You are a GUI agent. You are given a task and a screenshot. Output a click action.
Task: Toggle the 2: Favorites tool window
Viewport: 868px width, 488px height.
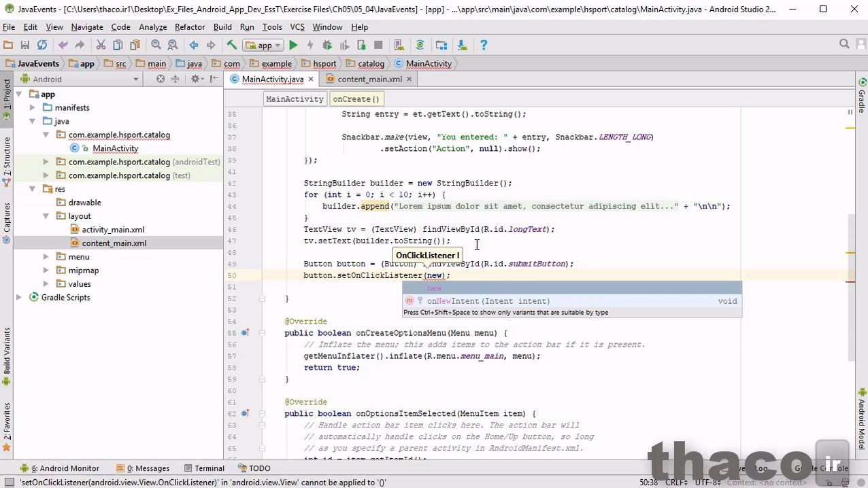7,427
